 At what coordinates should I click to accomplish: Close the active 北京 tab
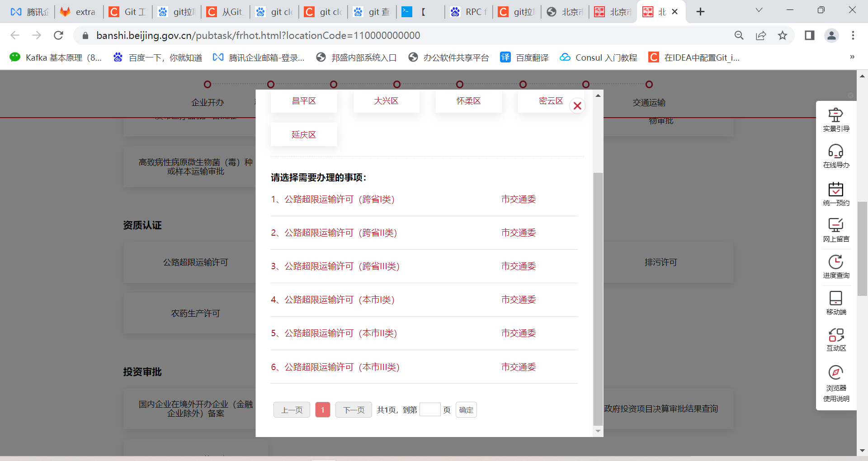click(675, 12)
